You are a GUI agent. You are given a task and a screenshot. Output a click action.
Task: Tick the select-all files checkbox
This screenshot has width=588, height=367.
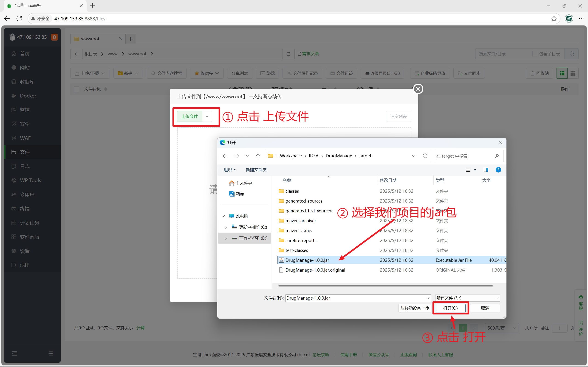(x=76, y=89)
